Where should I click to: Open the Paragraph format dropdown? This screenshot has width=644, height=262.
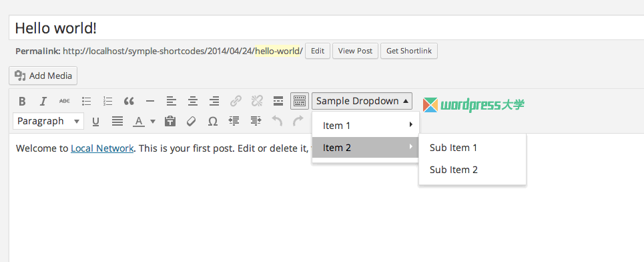click(x=49, y=122)
